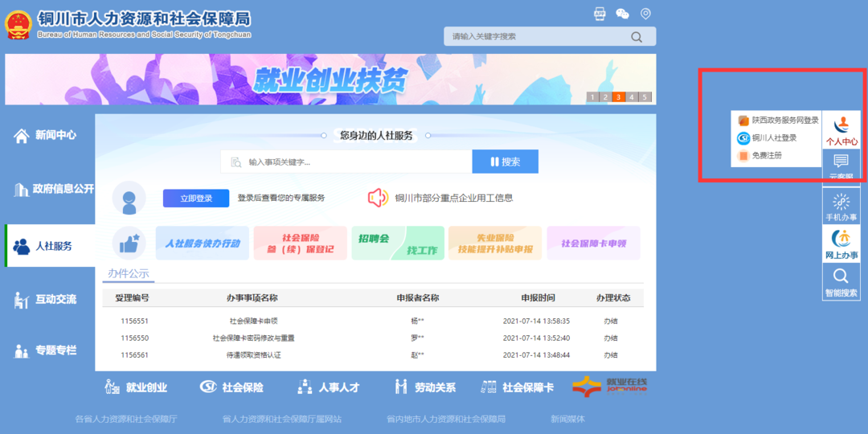Switch banner to slide 1

point(593,97)
